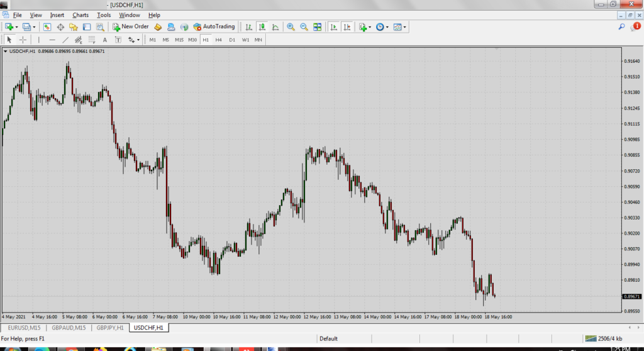The height and width of the screenshot is (351, 644).
Task: Open the Tile Windows icon
Action: click(318, 27)
